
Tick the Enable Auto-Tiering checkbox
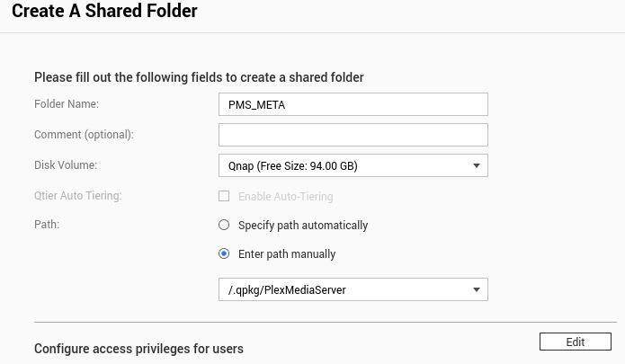(x=225, y=196)
